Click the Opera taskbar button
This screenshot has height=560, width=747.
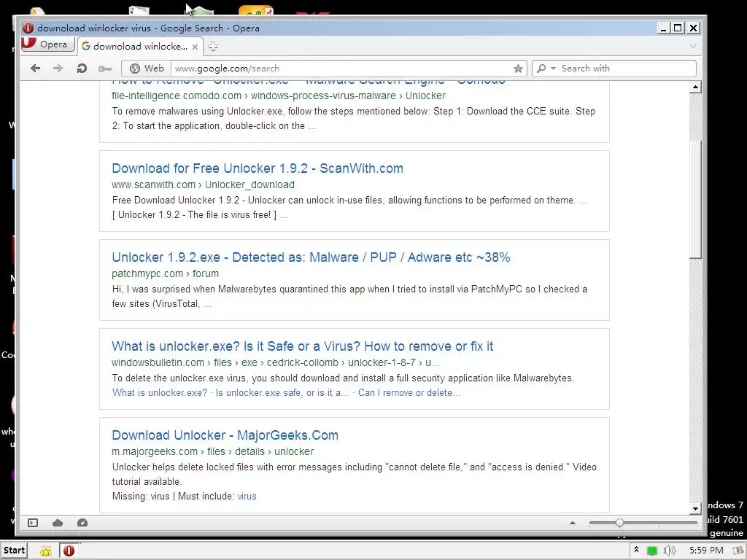(69, 551)
